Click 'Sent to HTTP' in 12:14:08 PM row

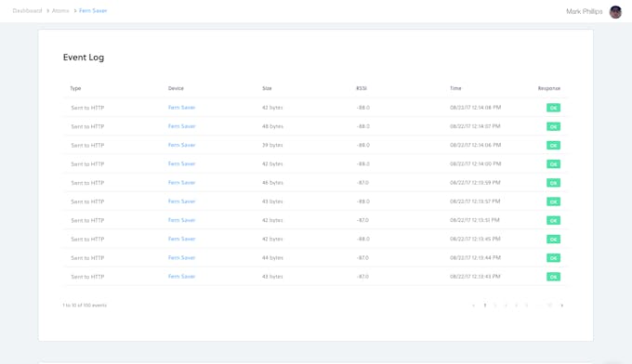(87, 108)
